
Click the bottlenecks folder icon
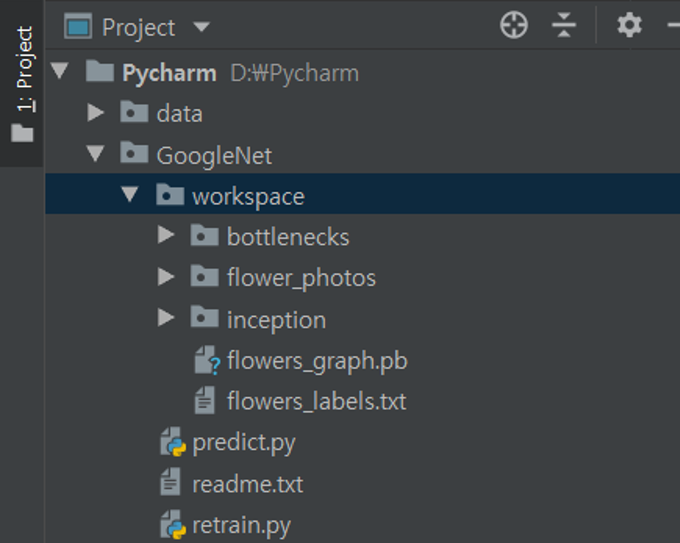point(204,235)
